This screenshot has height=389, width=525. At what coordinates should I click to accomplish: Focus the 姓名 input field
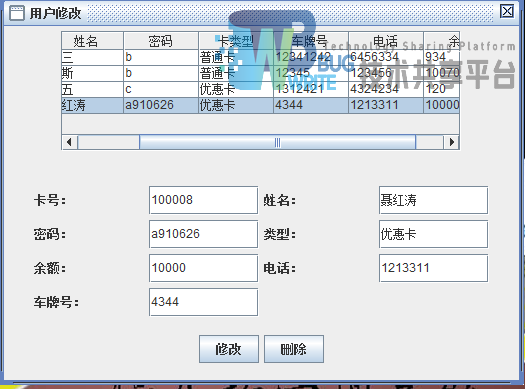[433, 200]
